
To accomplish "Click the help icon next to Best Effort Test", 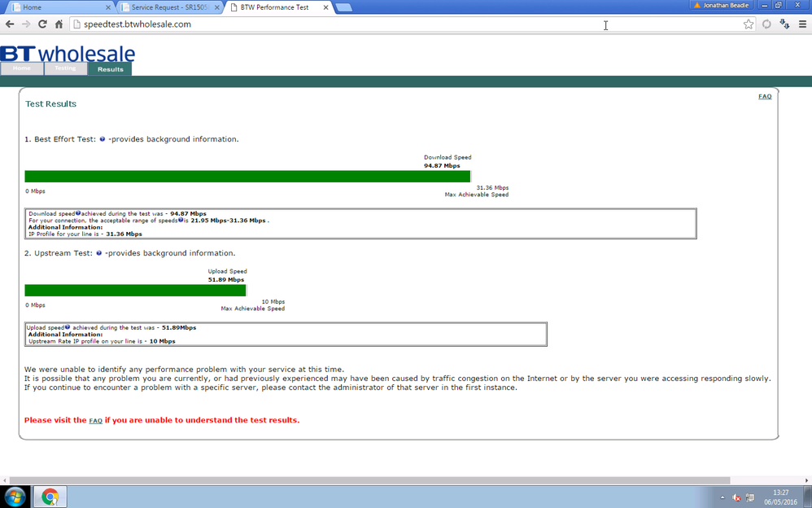I will [102, 139].
